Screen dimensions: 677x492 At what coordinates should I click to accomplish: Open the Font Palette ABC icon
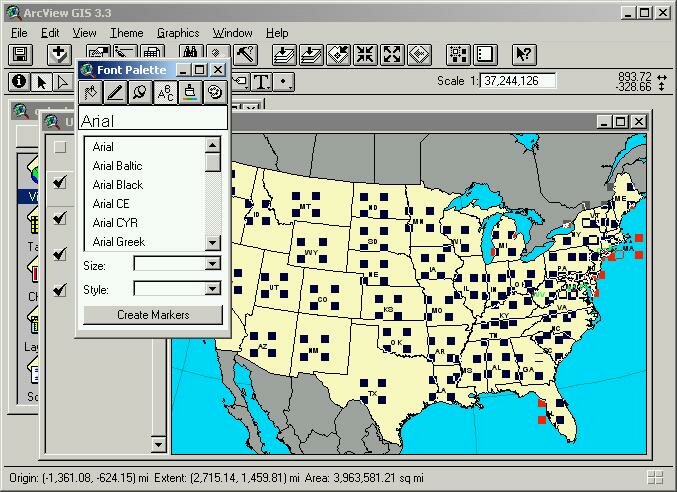165,92
